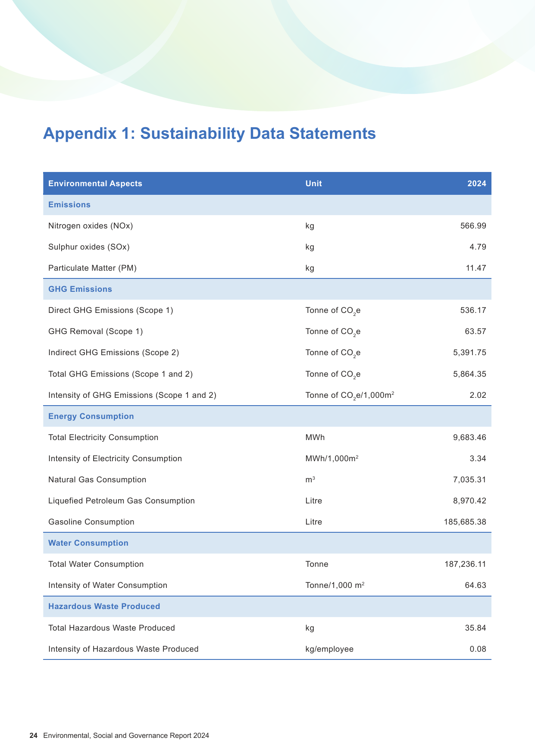Click the value 5,391.75
Image resolution: width=535 pixels, height=756 pixels.
coord(469,353)
